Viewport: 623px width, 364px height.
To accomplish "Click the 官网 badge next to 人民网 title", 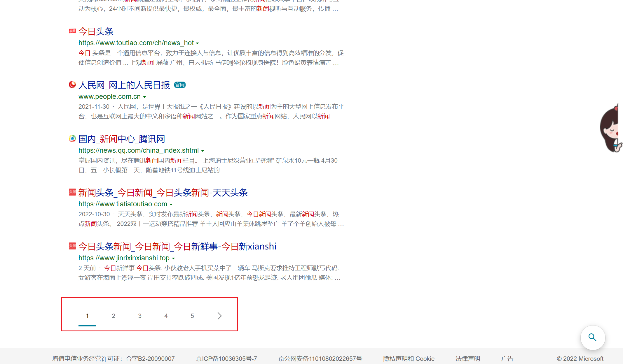I will [180, 85].
